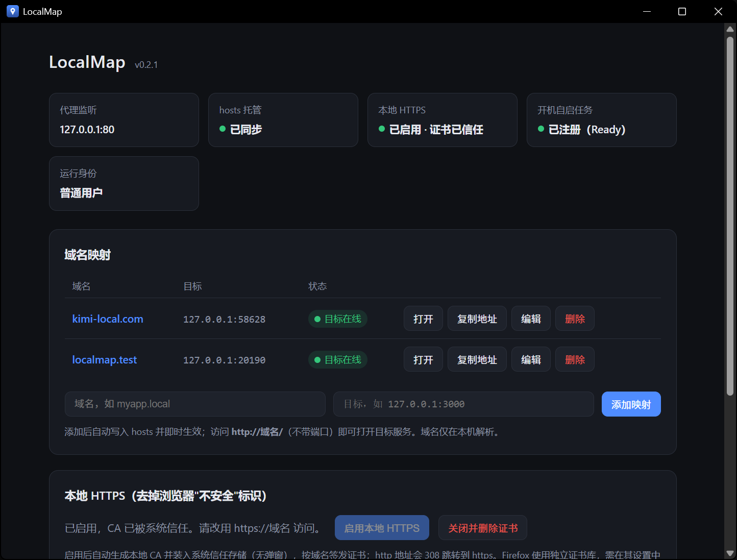This screenshot has width=737, height=560.
Task: Edit the localmap.test mapping
Action: click(x=531, y=359)
